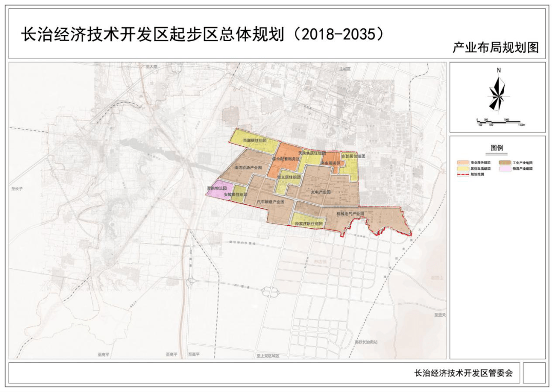The image size is (554, 392).
Task: Click the subtitle 产业布局规划图
Action: 496,47
